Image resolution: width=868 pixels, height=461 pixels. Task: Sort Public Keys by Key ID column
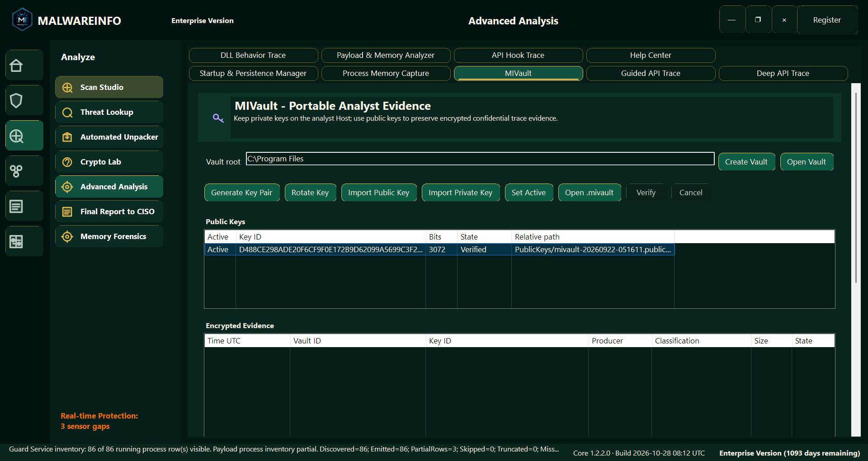[330, 237]
